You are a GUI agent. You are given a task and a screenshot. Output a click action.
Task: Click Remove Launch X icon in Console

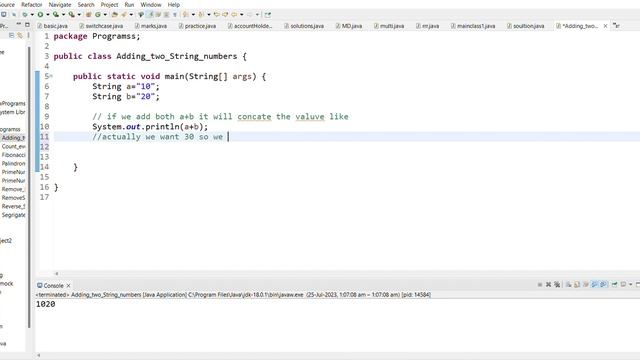pyautogui.click(x=549, y=284)
